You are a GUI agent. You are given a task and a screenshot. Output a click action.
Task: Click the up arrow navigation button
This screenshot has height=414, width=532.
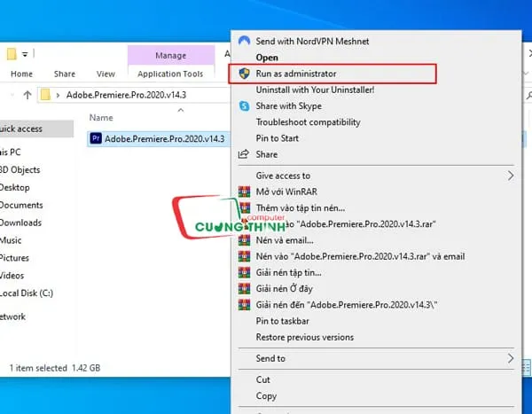click(x=27, y=95)
